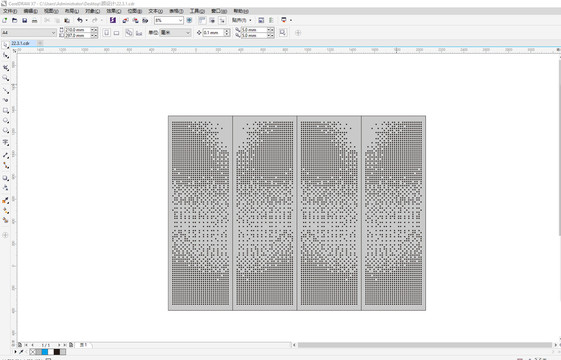Click the Undo arrow icon
The image size is (561, 360).
click(x=80, y=20)
